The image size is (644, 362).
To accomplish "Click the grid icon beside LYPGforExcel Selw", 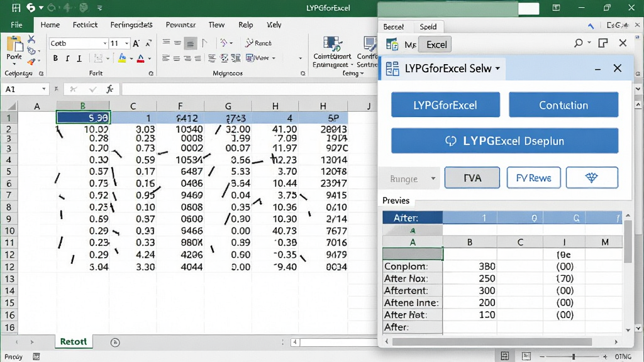I will pos(392,69).
